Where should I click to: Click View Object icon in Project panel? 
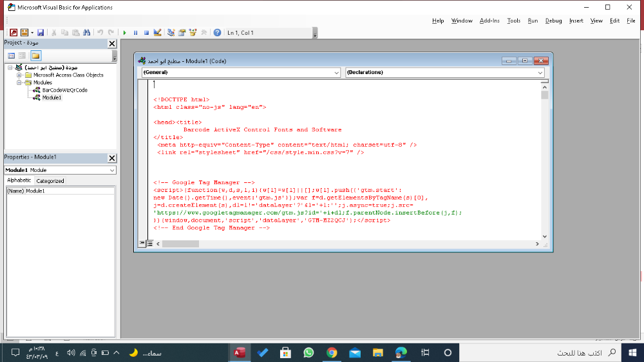tap(22, 55)
